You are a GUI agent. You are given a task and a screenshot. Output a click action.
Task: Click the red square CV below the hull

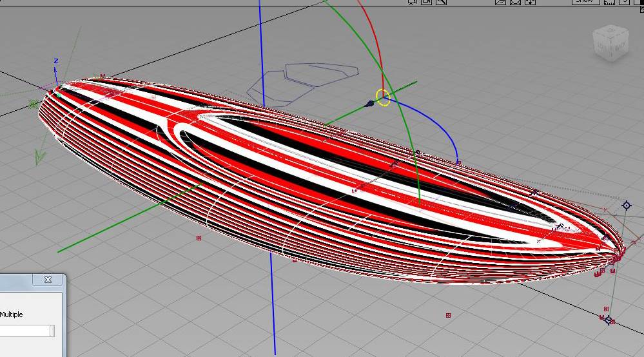point(448,316)
